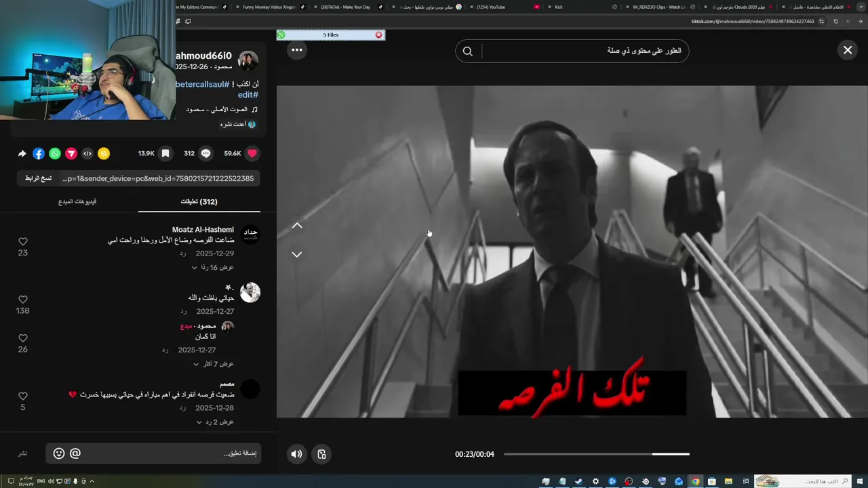
Task: Open Chrome from the taskbar
Action: point(695,481)
